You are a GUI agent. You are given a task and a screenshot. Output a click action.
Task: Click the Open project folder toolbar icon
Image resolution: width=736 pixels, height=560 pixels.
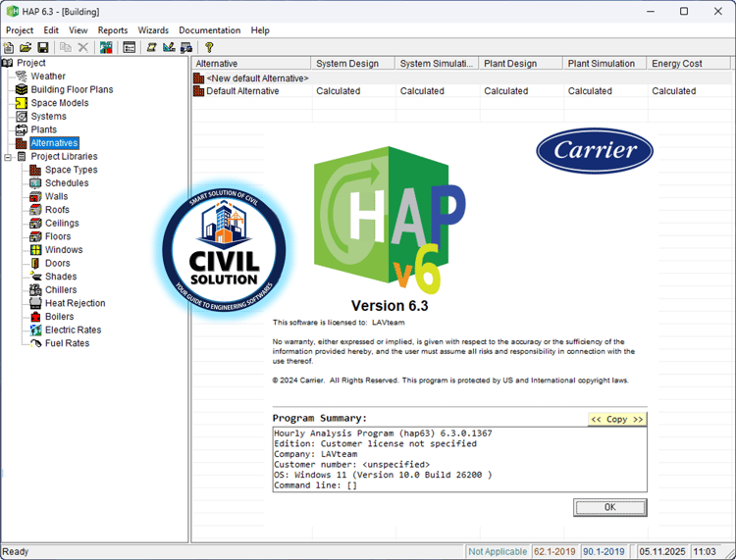click(26, 47)
